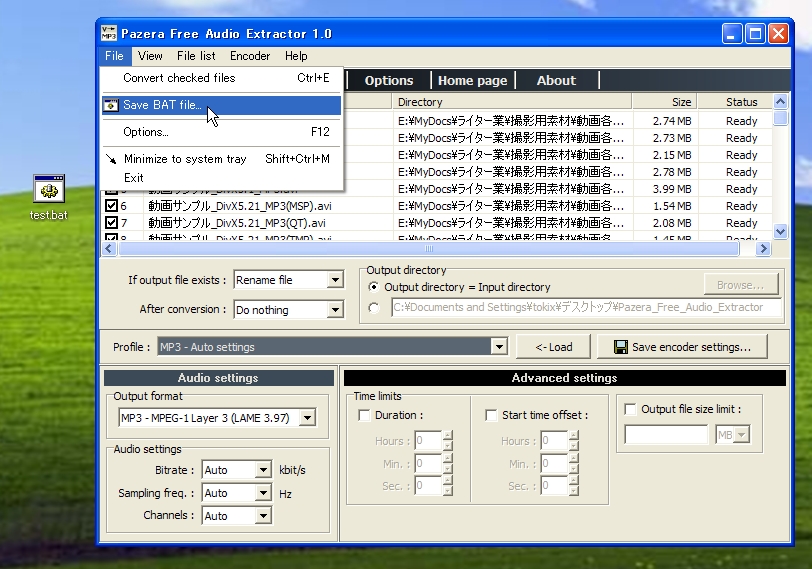Open the View menu
Screen dimensions: 812x569
150,56
